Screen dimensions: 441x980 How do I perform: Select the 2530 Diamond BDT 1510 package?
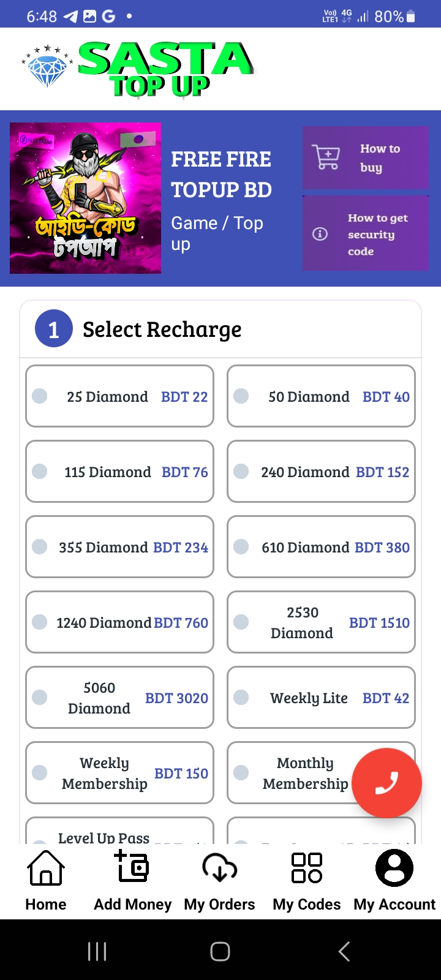(321, 622)
